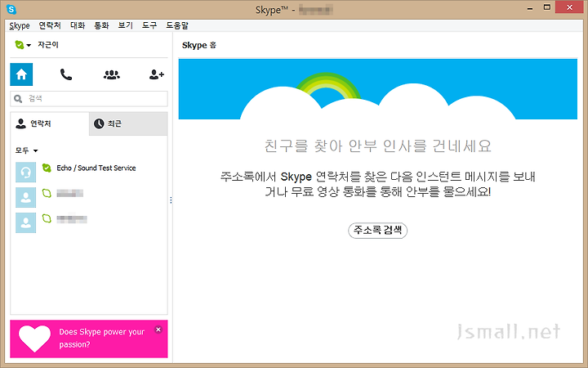Screen dimensions: 588x368
Task: Open the 대화 menu
Action: [x=78, y=25]
